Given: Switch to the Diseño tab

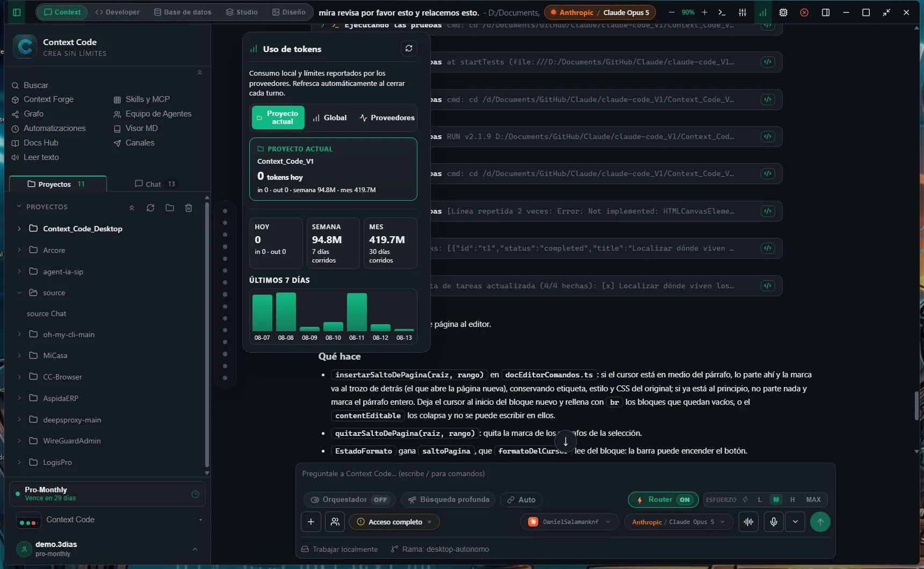Looking at the screenshot, I should (289, 12).
